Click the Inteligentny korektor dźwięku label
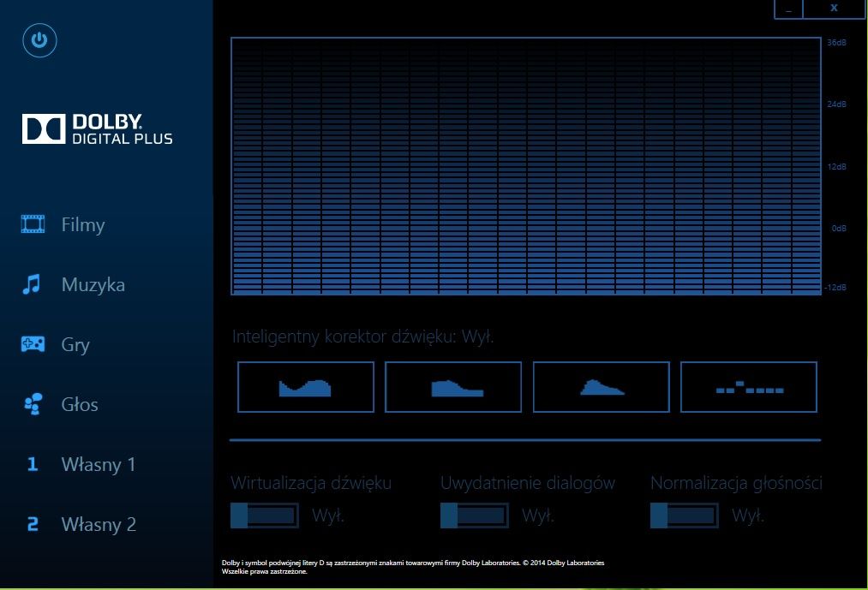868x590 pixels. [x=362, y=337]
